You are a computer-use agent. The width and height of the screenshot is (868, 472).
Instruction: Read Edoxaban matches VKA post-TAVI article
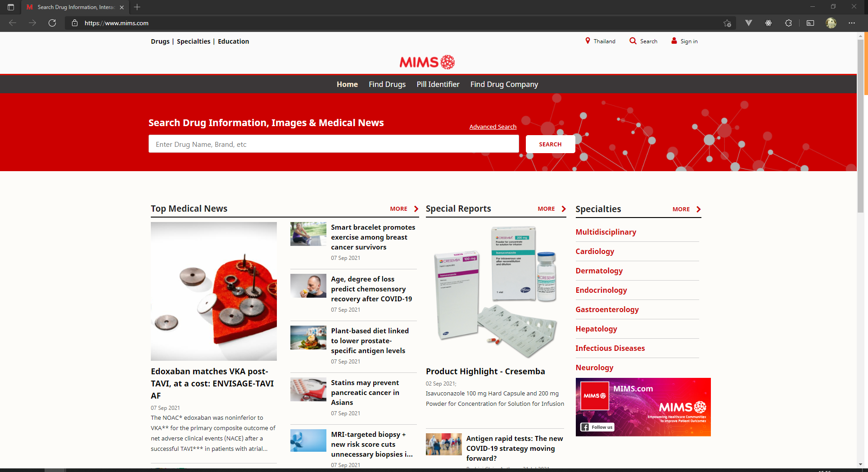click(212, 383)
